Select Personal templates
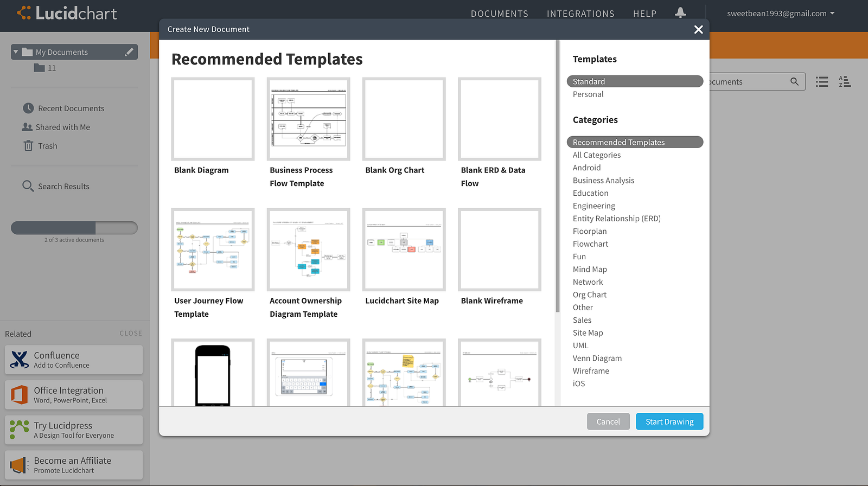The image size is (868, 486). [588, 94]
